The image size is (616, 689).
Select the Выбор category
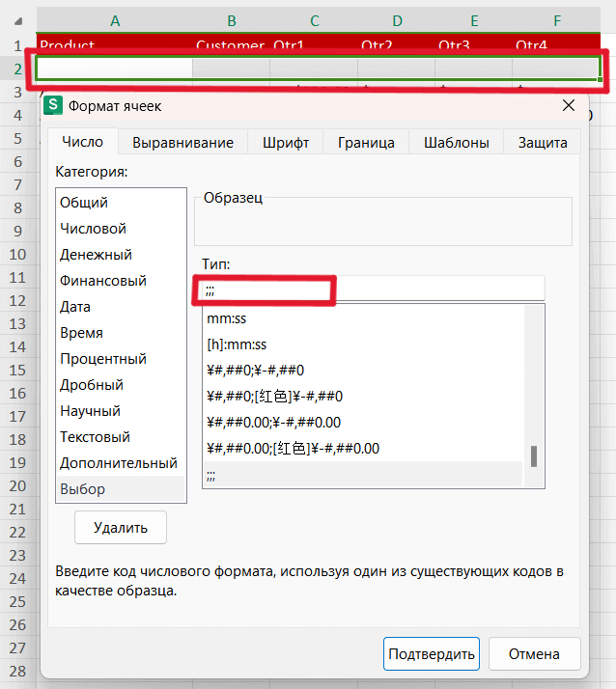tap(121, 489)
